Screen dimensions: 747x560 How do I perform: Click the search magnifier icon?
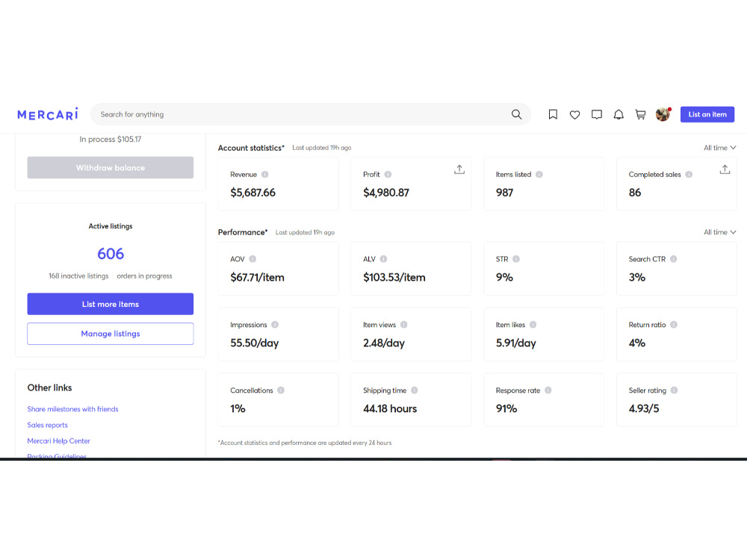(516, 114)
